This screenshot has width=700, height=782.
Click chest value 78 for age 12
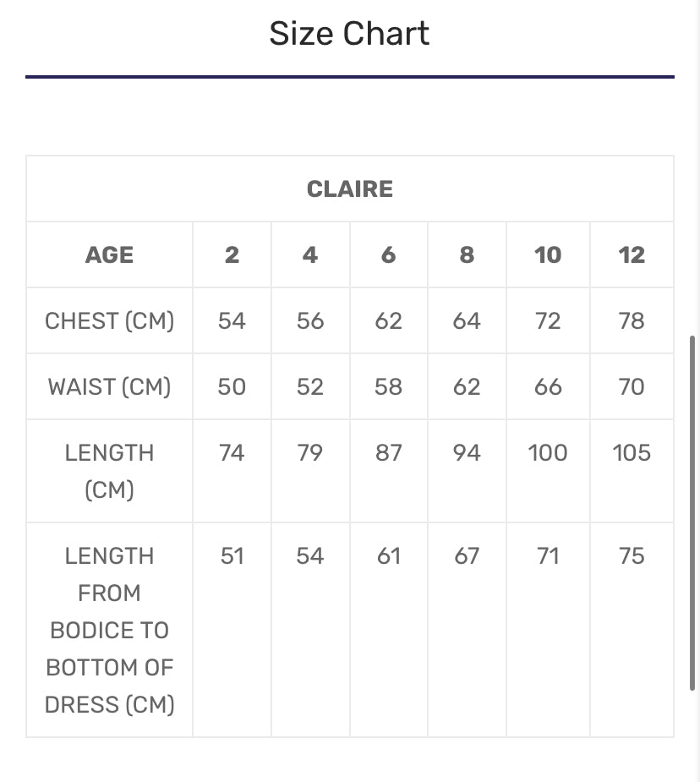pyautogui.click(x=632, y=321)
